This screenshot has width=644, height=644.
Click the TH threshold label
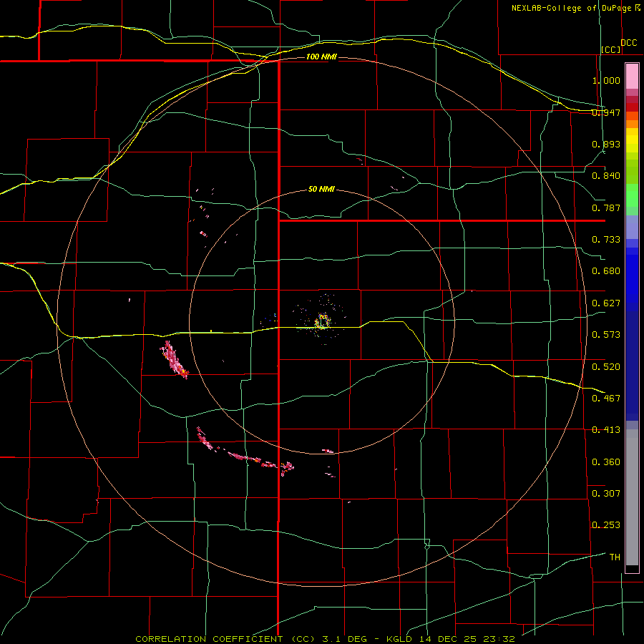click(615, 557)
